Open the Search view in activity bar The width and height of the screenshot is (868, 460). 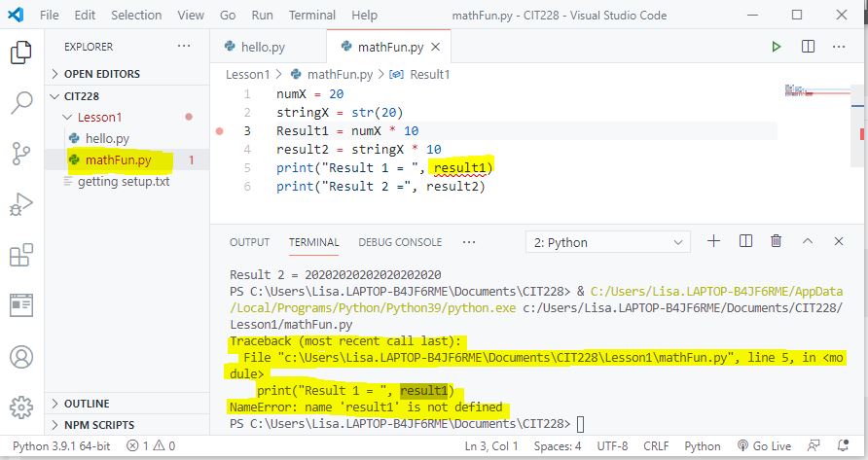point(21,103)
